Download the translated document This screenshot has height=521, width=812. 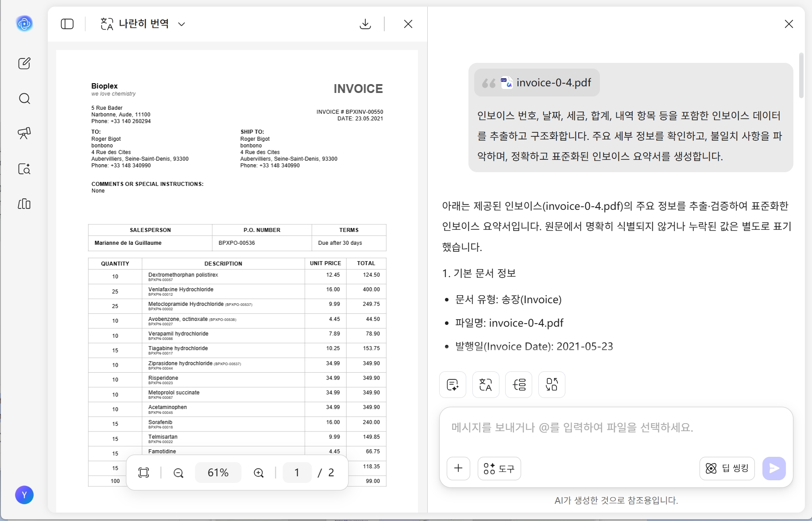[x=365, y=24]
